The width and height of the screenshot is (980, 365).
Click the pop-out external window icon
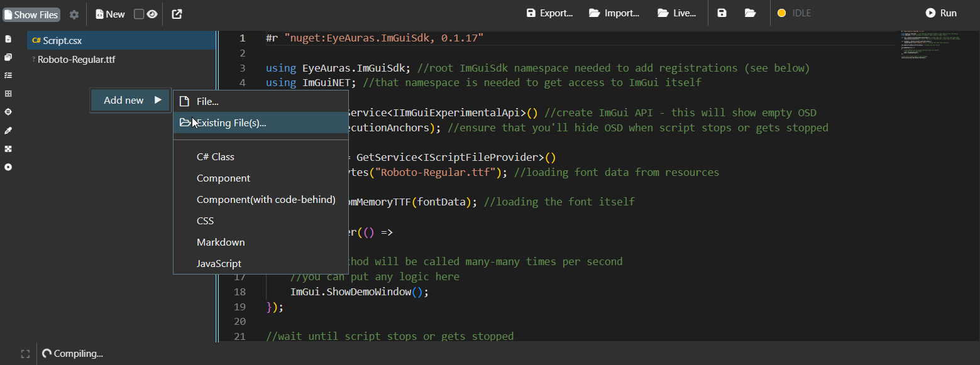tap(177, 14)
